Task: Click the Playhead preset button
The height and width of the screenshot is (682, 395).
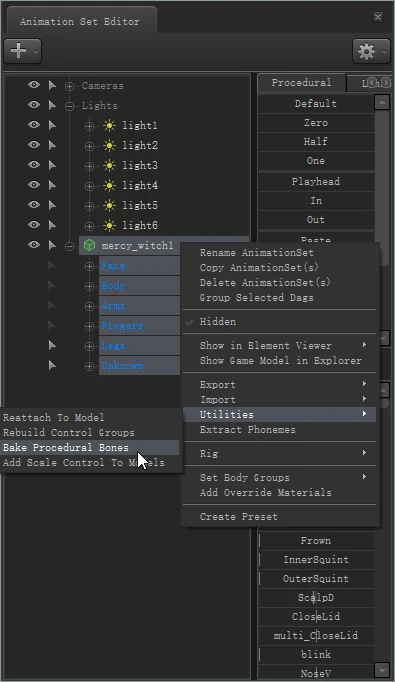Action: [316, 181]
